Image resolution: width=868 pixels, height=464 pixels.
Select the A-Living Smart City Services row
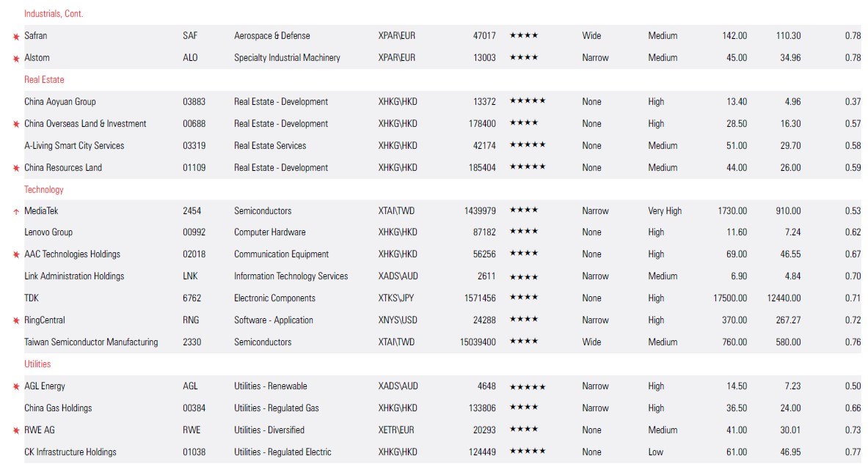pyautogui.click(x=74, y=146)
